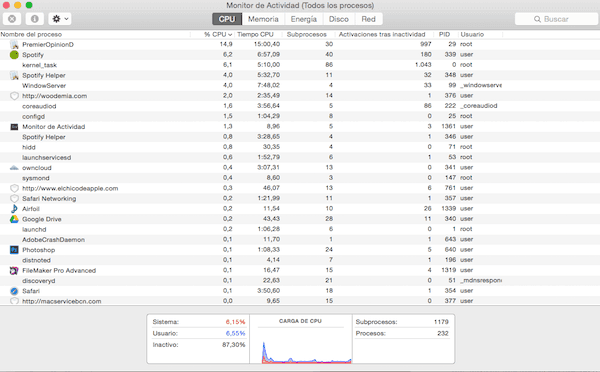The width and height of the screenshot is (600, 372).
Task: Click the Airfoil process name text
Action: [31, 209]
